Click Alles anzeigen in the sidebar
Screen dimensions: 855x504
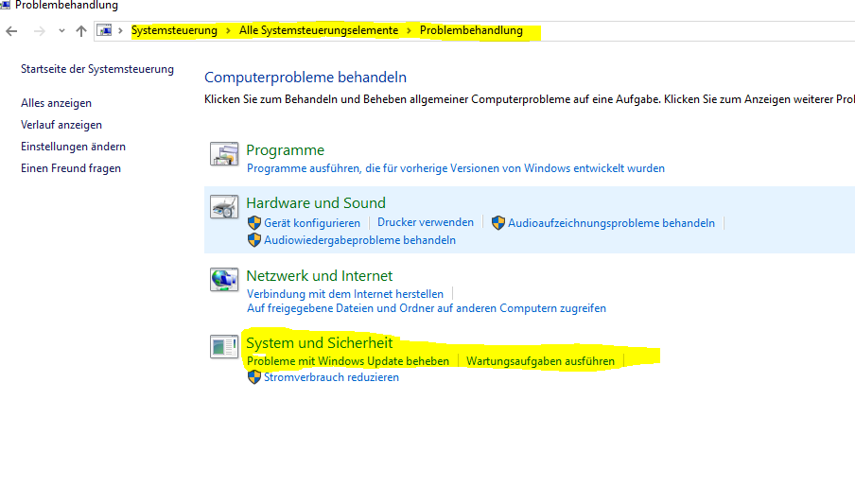(56, 103)
